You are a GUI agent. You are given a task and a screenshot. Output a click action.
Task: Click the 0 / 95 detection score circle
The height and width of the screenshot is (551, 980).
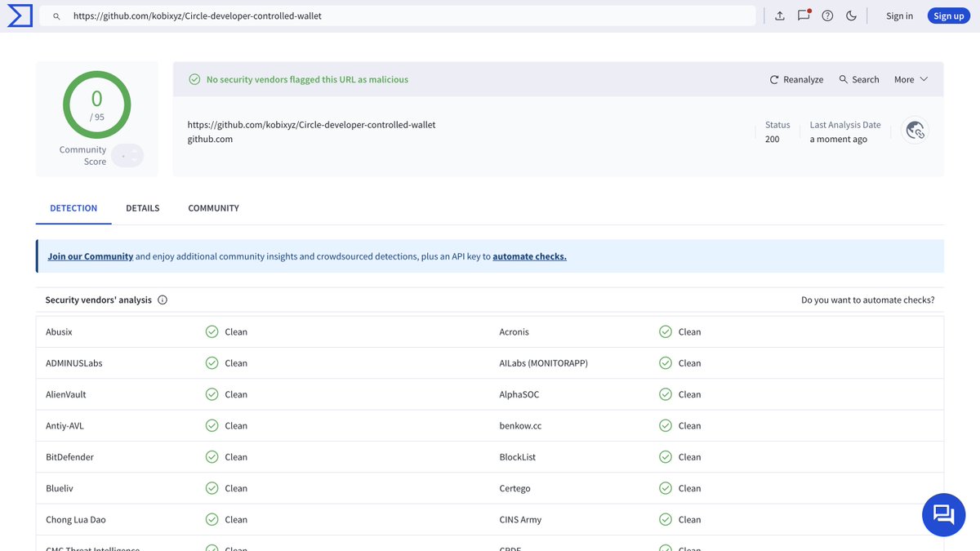[x=97, y=104]
